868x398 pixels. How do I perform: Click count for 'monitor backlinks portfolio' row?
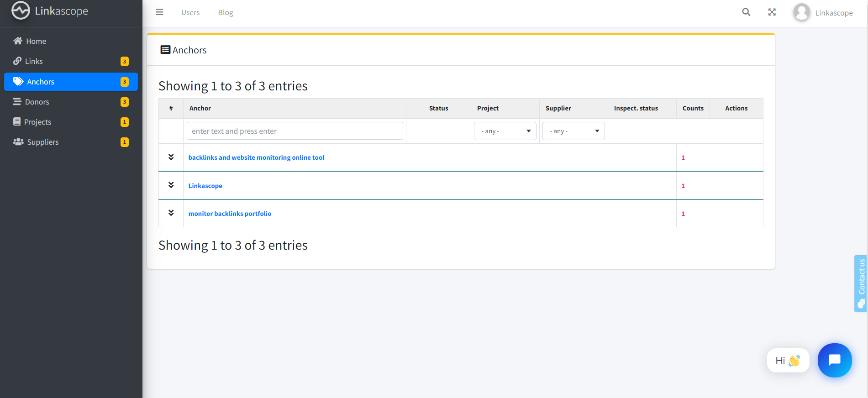coord(683,214)
